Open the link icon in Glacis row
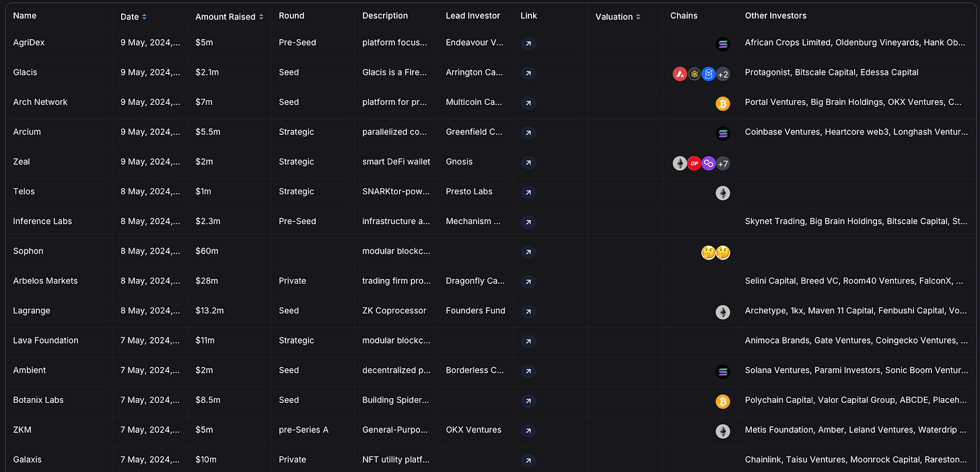 (x=529, y=73)
